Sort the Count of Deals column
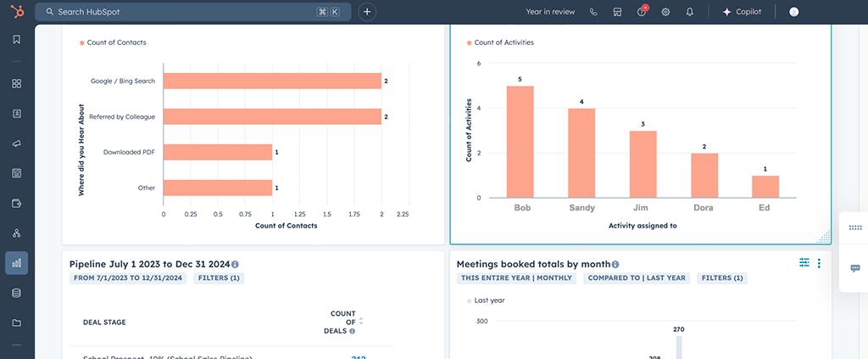868x359 pixels. click(361, 321)
